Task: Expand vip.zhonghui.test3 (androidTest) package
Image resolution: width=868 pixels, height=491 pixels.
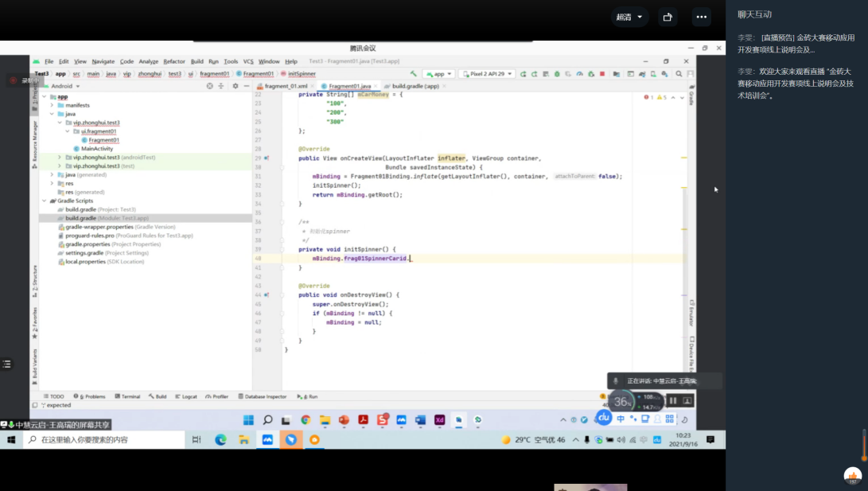Action: pos(60,158)
